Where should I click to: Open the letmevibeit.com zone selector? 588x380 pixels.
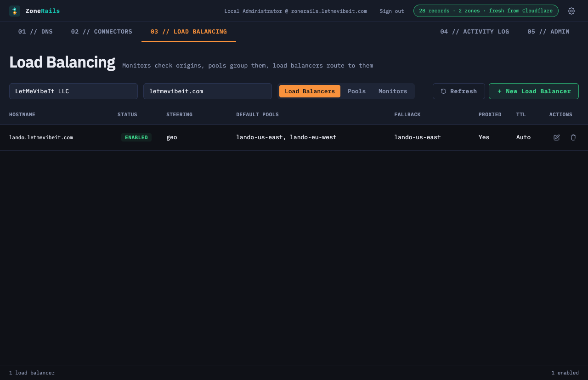coord(208,91)
